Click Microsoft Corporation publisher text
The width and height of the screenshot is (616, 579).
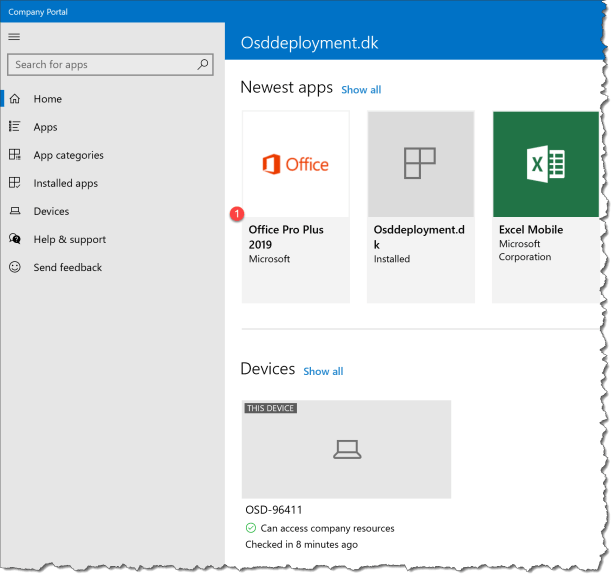(525, 250)
